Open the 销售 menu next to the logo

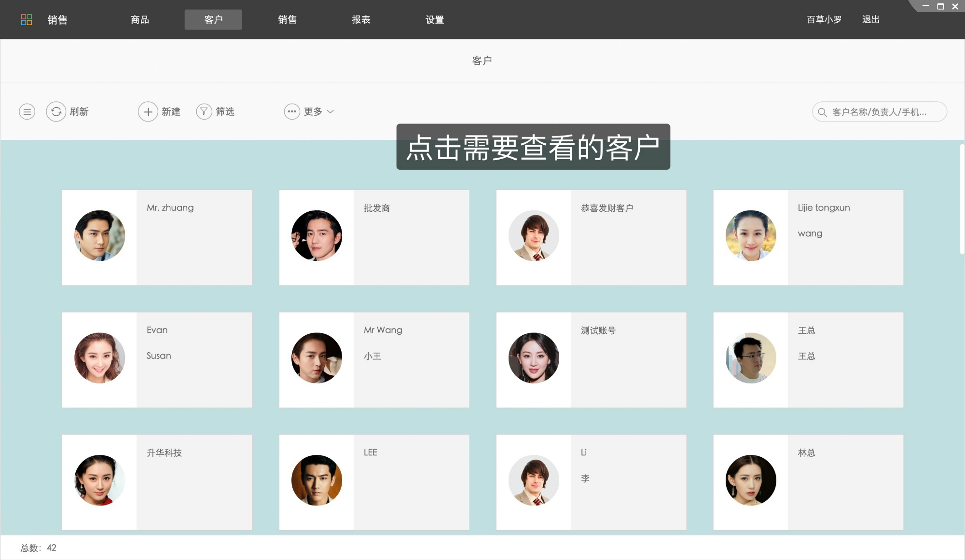tap(56, 19)
